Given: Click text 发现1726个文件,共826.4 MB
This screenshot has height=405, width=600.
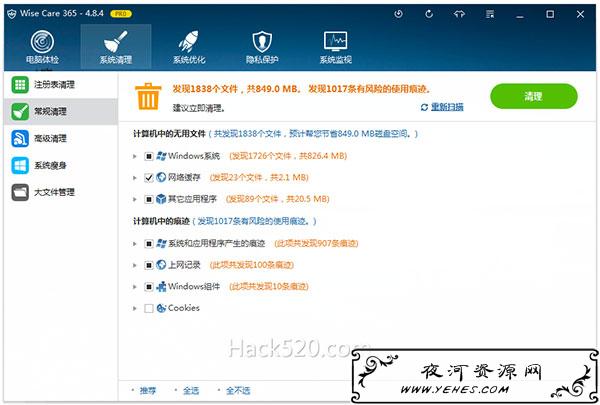Looking at the screenshot, I should (x=288, y=156).
